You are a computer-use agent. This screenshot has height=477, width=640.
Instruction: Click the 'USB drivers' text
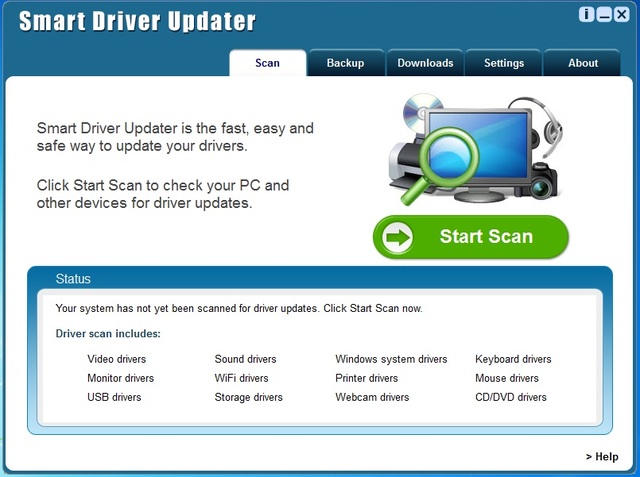click(x=114, y=397)
